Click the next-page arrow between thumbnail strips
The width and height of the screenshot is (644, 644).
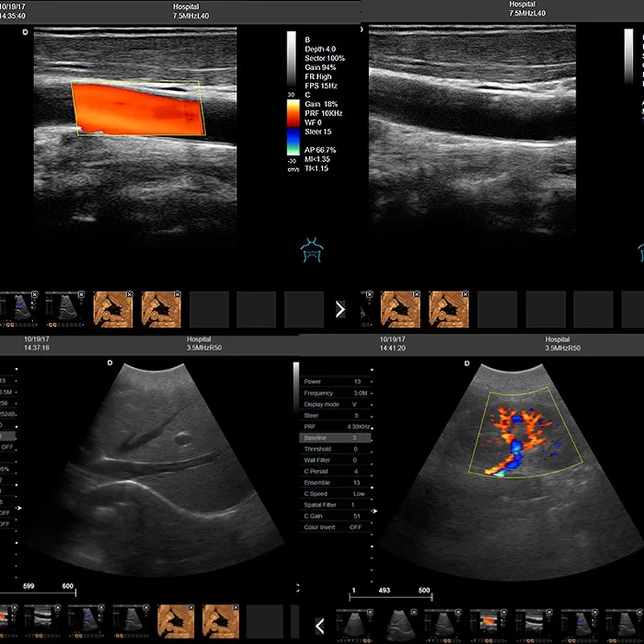pyautogui.click(x=341, y=309)
